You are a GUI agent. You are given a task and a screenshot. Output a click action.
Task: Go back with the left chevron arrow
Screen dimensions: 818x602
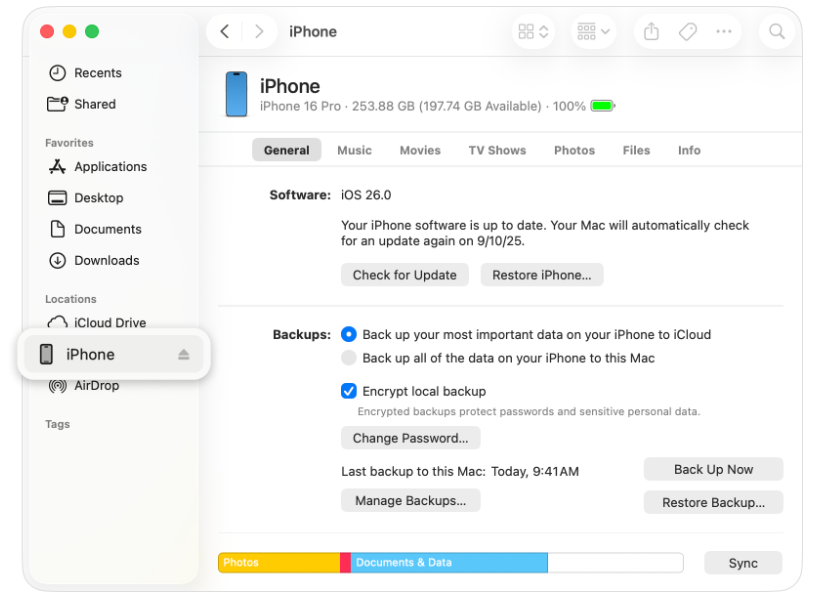(x=225, y=32)
